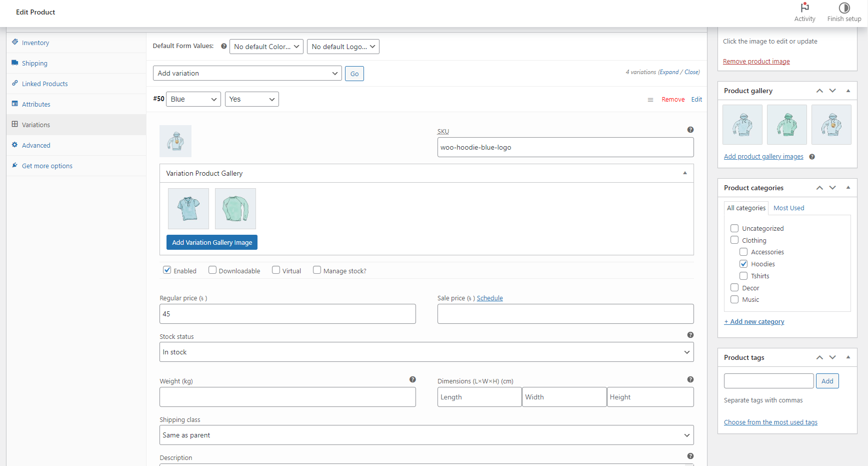This screenshot has width=868, height=466.
Task: Move Product gallery panel down
Action: point(832,91)
